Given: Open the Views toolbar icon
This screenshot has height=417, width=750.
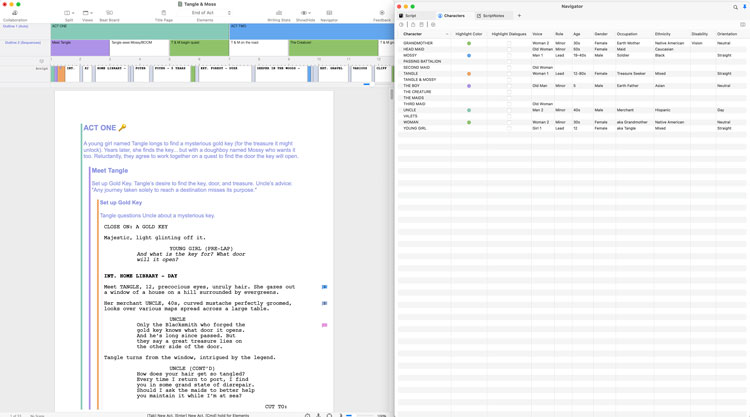Looking at the screenshot, I should pos(87,13).
